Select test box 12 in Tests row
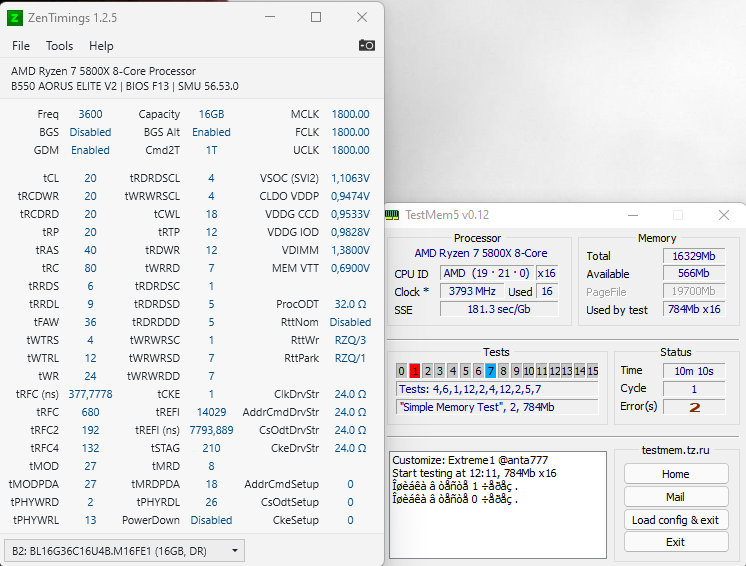Viewport: 746px width, 566px height. 555,371
